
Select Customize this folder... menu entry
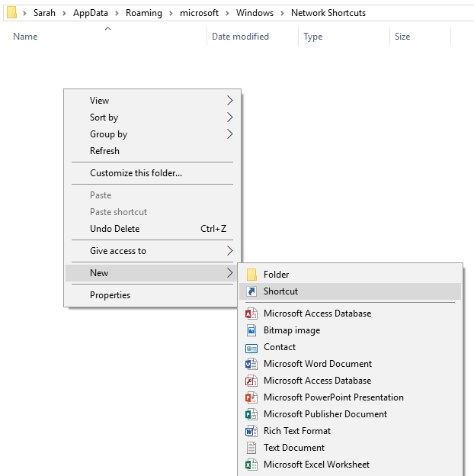(x=136, y=173)
